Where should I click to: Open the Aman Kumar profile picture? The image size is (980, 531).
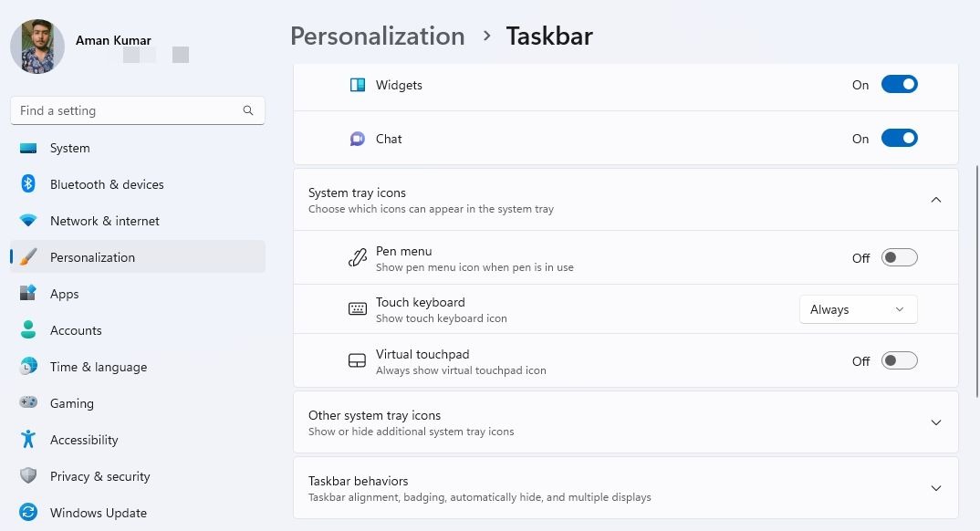pyautogui.click(x=37, y=47)
